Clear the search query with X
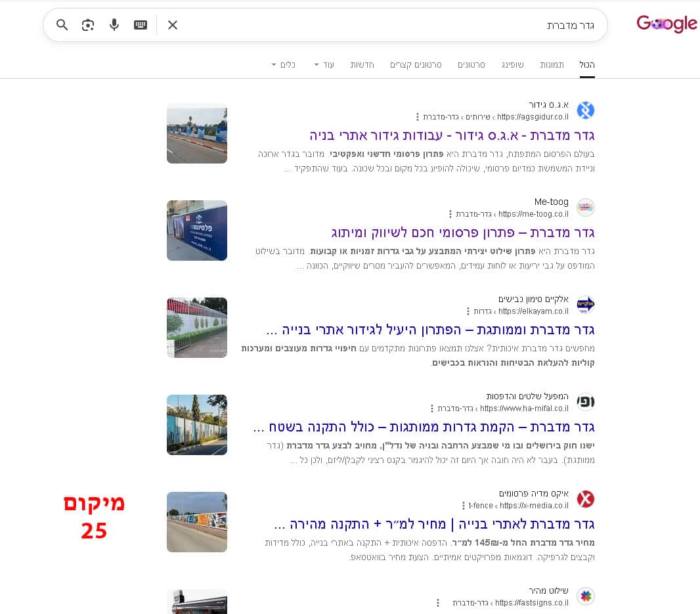 point(173,25)
